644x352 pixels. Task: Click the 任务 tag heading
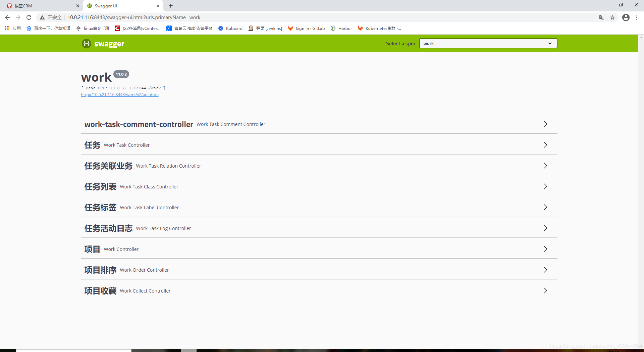(92, 145)
